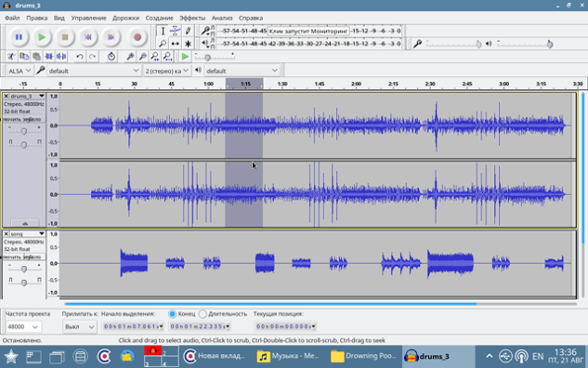The width and height of the screenshot is (588, 368).
Task: Click the Sync-Lock tracks icon
Action: (x=111, y=56)
